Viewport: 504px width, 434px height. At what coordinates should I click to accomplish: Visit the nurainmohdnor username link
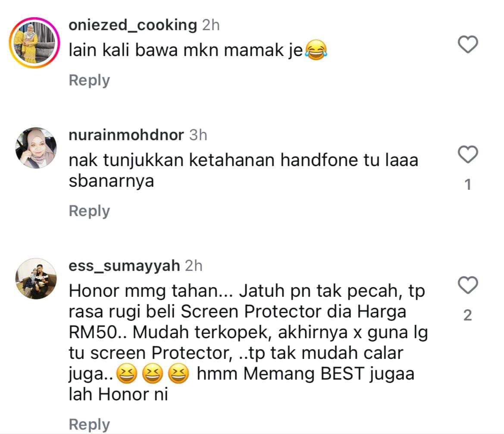coord(126,135)
